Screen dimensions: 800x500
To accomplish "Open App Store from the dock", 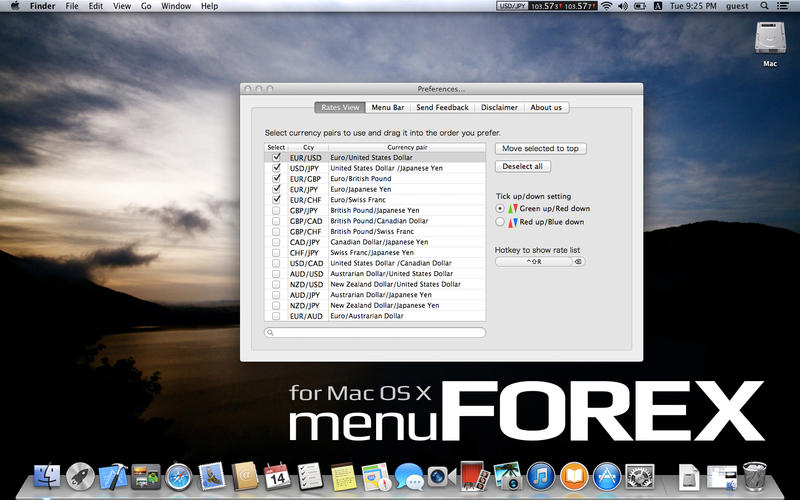I will 607,477.
